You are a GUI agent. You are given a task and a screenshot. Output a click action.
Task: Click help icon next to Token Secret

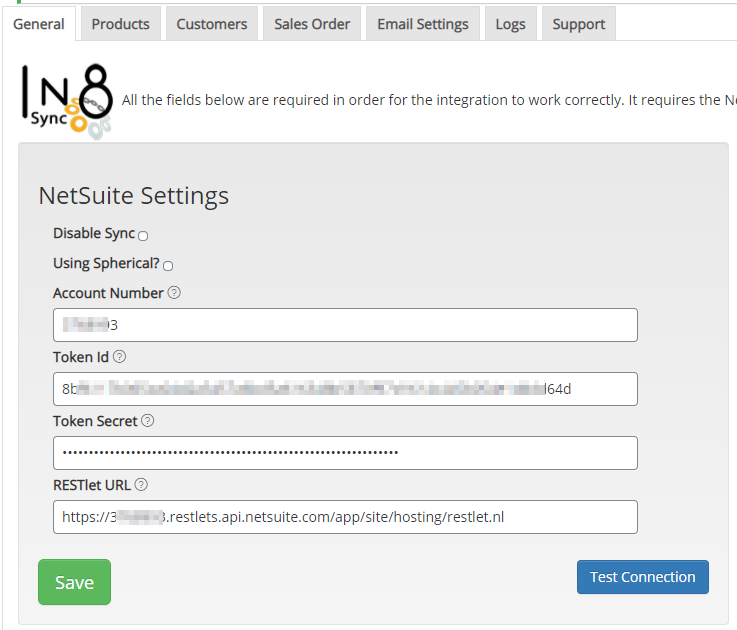[x=148, y=421]
